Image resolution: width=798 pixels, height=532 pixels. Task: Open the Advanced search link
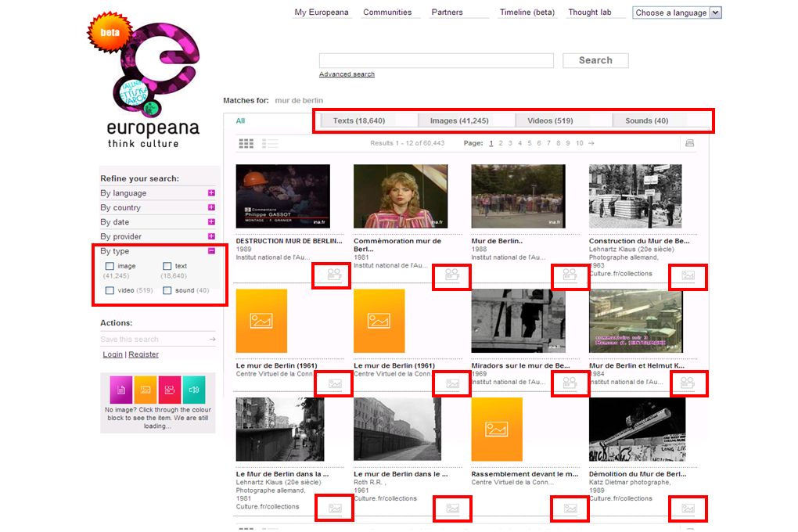click(347, 74)
